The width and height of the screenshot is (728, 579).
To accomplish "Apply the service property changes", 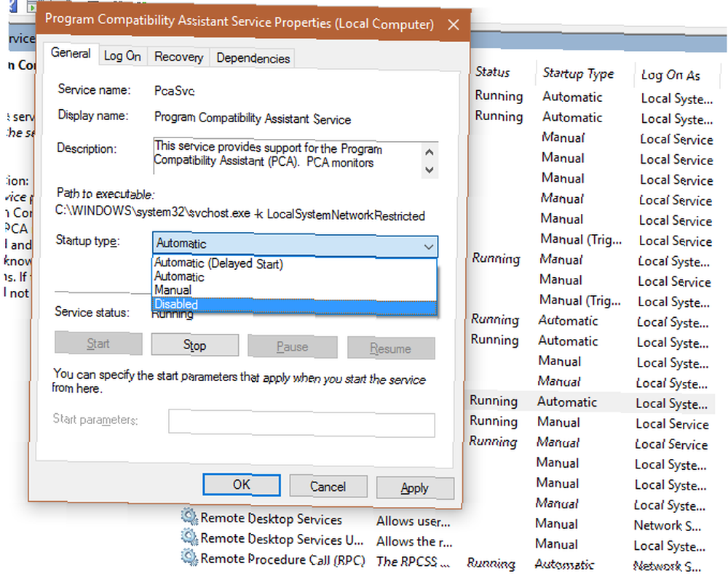I will click(415, 488).
